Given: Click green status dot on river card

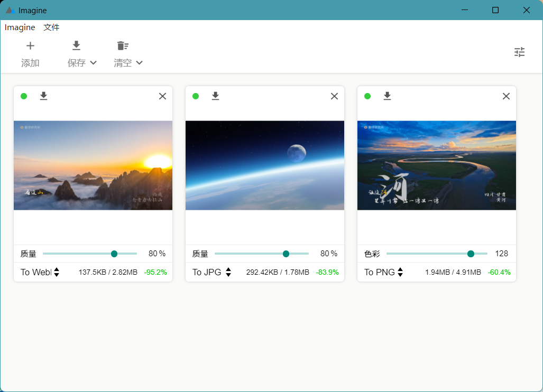Looking at the screenshot, I should coord(367,96).
